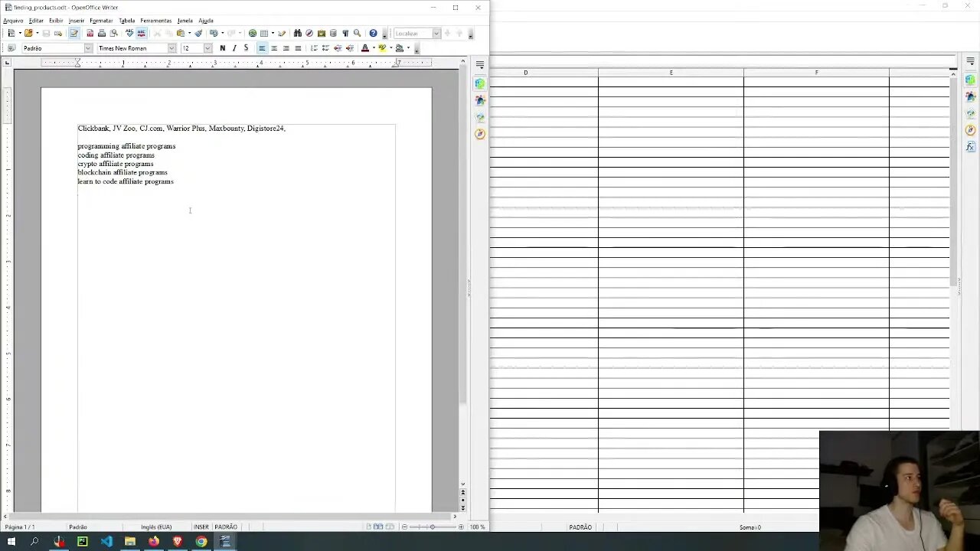Viewport: 980px width, 551px height.
Task: Open the Editar menu
Action: 36,21
